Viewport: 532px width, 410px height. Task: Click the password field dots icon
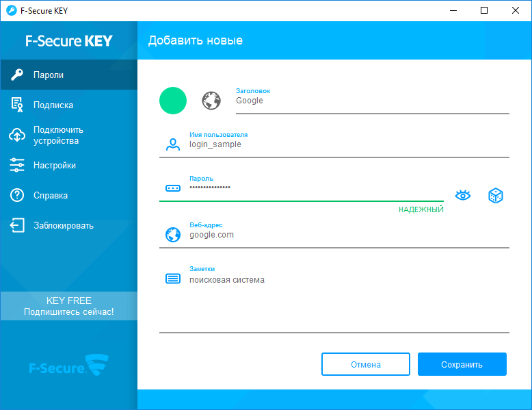click(173, 188)
